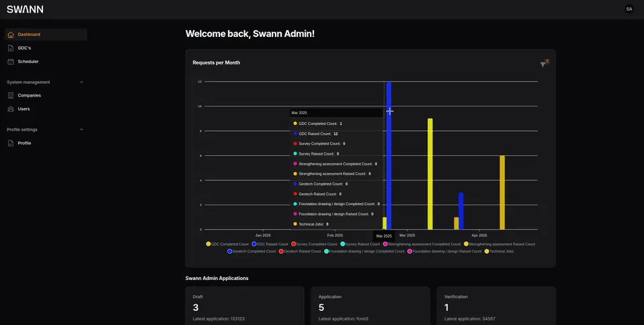
Task: Click the yellow bar reaching 9
Action: 430,174
